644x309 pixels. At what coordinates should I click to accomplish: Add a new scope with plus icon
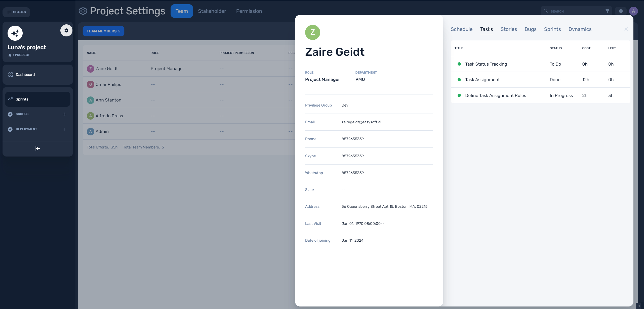[64, 114]
